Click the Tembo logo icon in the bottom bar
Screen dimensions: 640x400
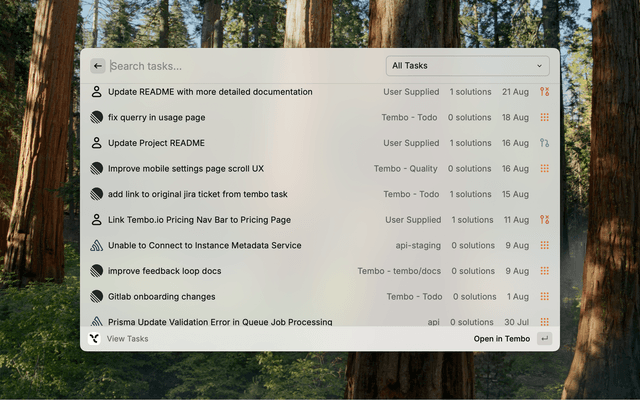pyautogui.click(x=95, y=339)
